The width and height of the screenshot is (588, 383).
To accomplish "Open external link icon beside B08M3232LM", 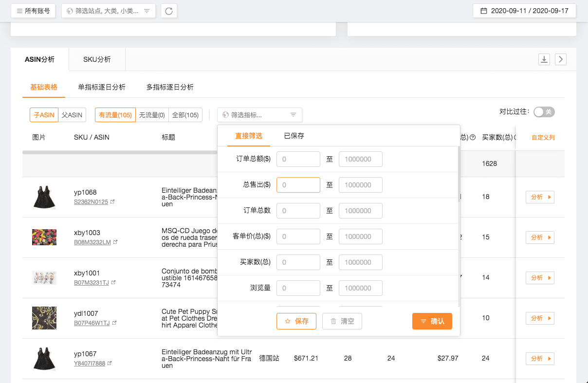I will tap(115, 242).
